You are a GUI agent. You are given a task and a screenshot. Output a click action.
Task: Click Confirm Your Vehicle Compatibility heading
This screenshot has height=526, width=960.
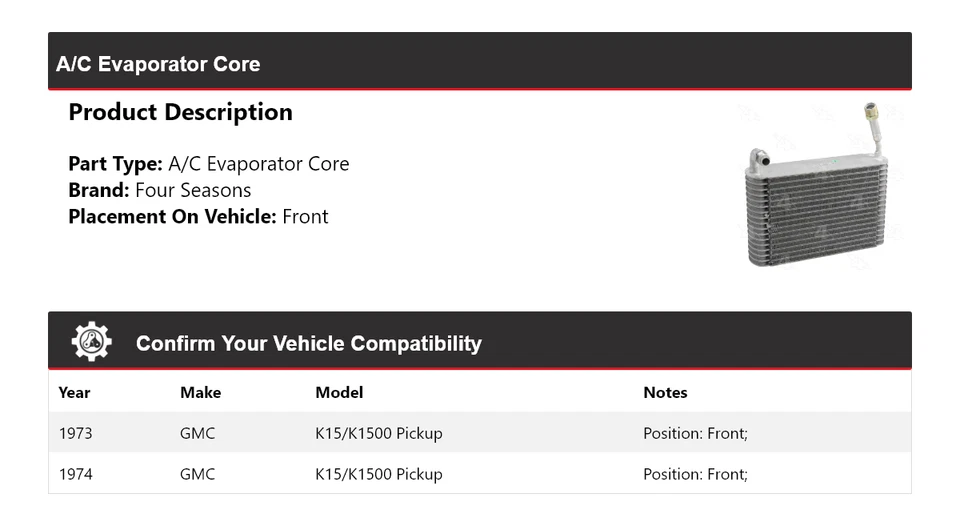pos(308,343)
